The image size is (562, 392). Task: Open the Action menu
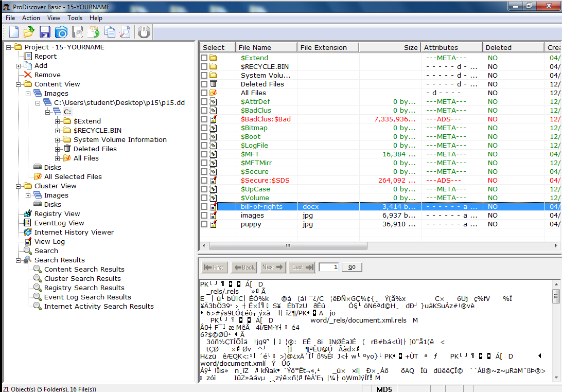(31, 18)
